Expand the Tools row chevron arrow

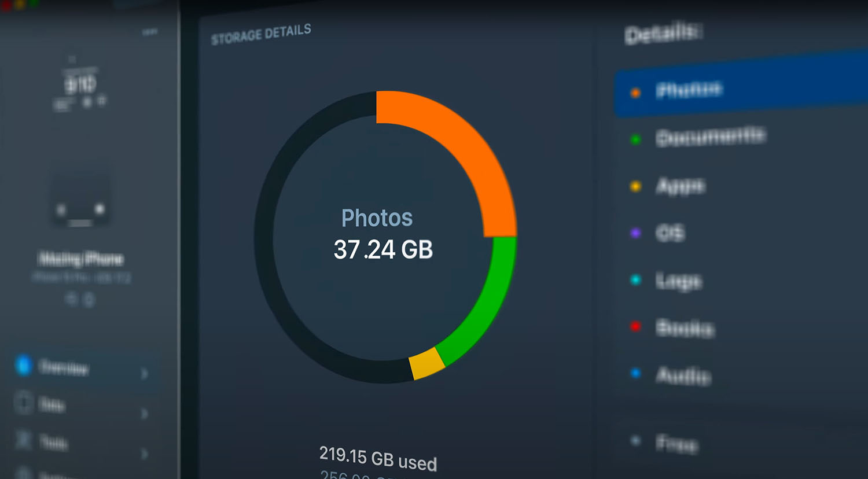(x=145, y=454)
